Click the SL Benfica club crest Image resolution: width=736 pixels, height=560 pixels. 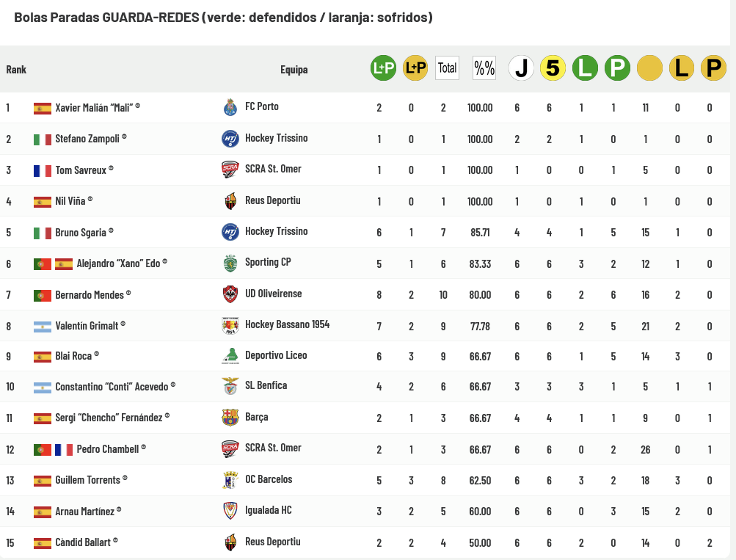click(x=230, y=386)
